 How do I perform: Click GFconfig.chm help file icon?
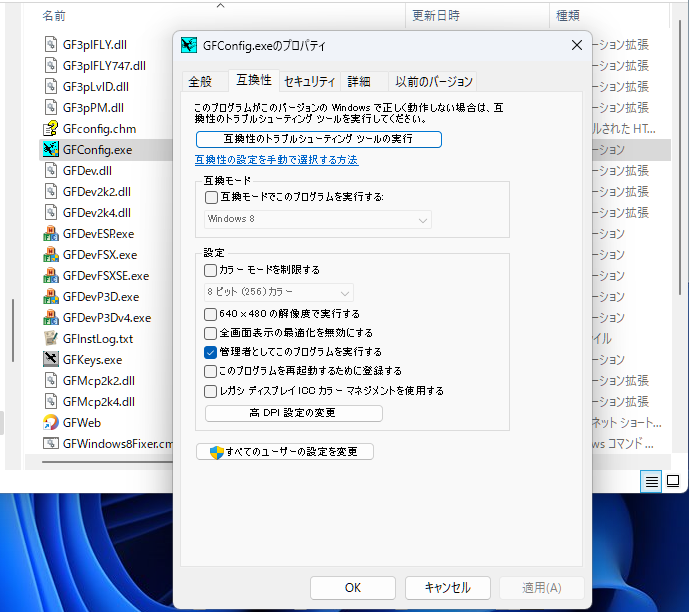point(51,129)
